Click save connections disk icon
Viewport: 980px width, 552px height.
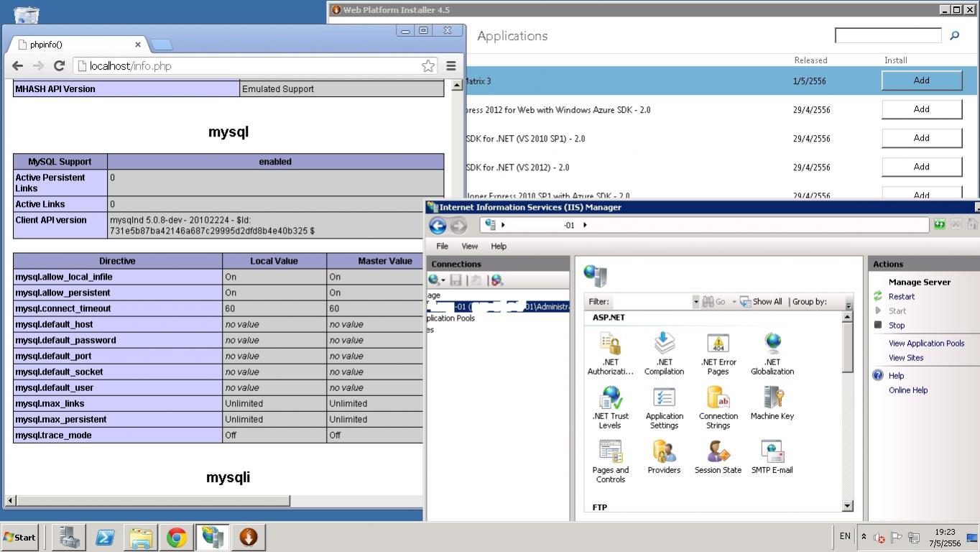pos(456,280)
